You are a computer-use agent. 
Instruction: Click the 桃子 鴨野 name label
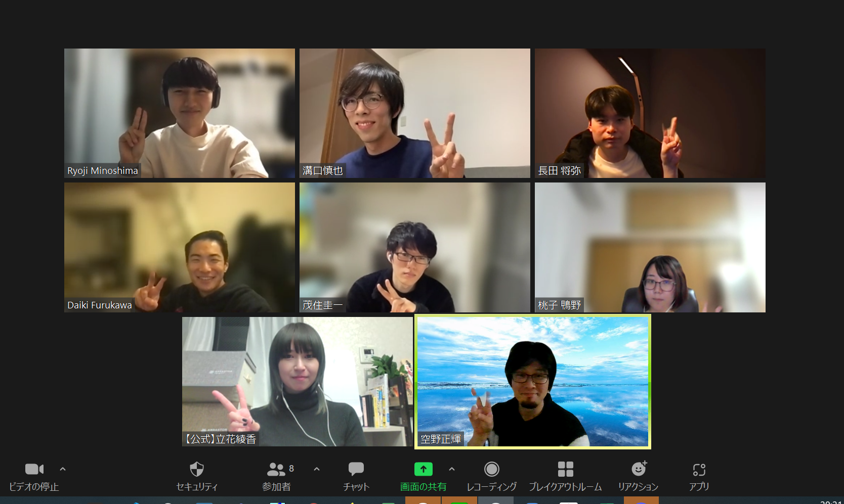click(559, 305)
